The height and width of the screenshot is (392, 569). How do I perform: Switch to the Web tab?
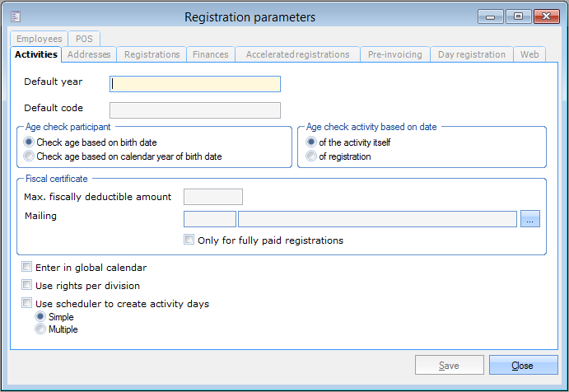tap(529, 54)
